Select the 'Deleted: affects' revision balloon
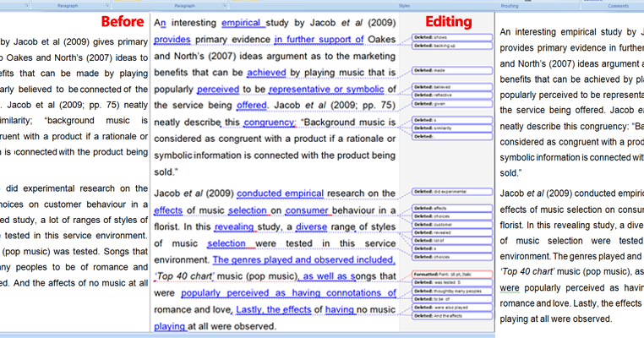The width and height of the screenshot is (644, 338). tap(452, 208)
